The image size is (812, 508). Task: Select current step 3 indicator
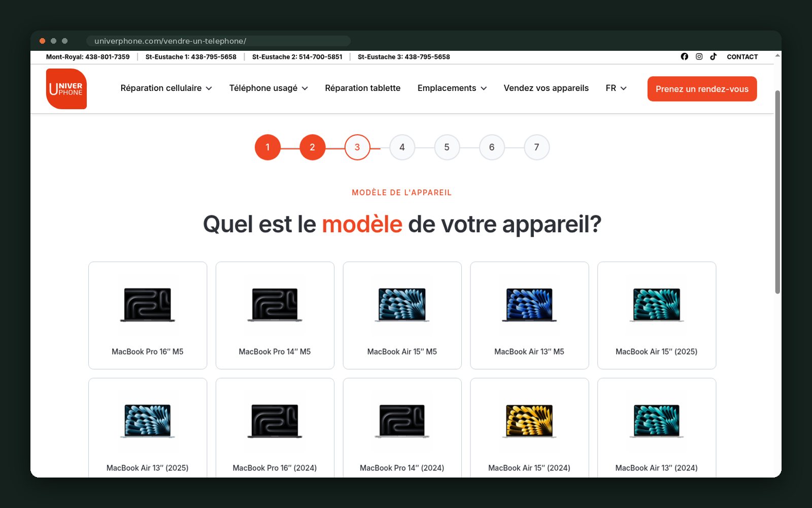pos(357,147)
